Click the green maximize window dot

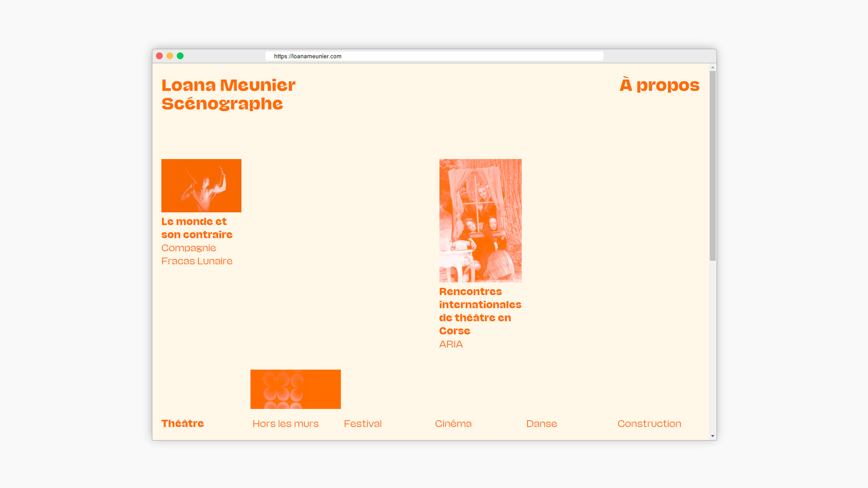click(180, 56)
